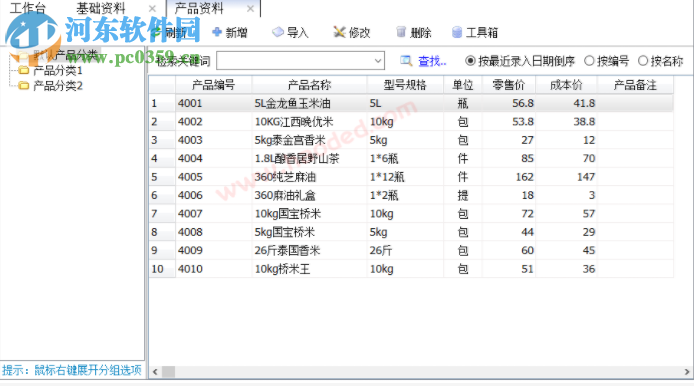Close the 产品资料 tab
This screenshot has width=694, height=386.
251,8
